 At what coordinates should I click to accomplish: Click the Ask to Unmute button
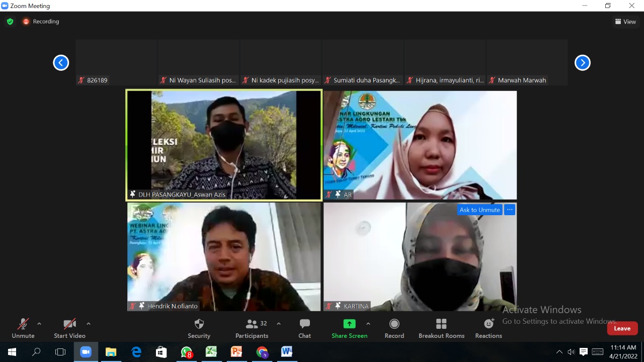[x=479, y=210]
